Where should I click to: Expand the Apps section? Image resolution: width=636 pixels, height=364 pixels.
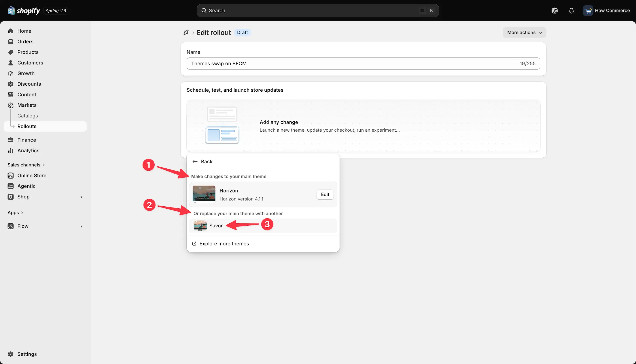(15, 213)
